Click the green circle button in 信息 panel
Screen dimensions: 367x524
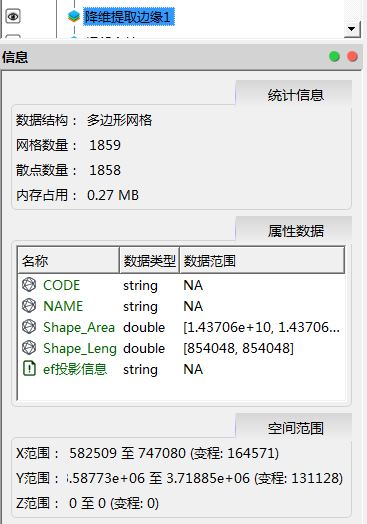click(x=334, y=56)
